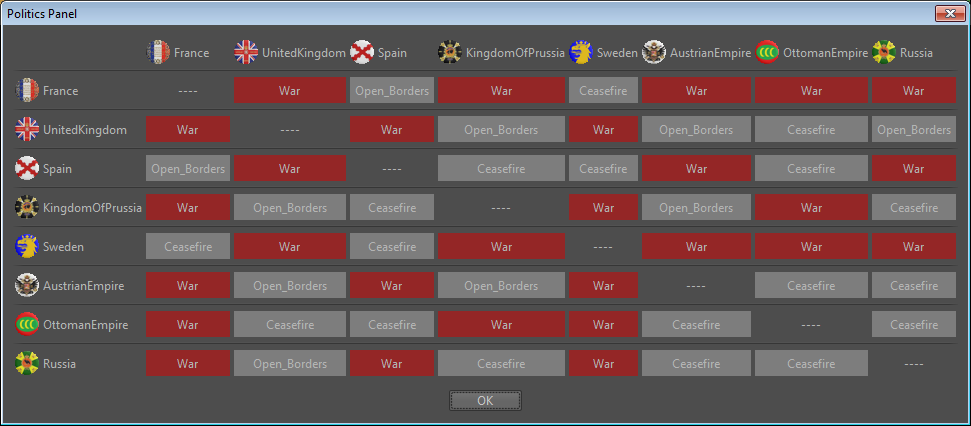Image resolution: width=971 pixels, height=426 pixels.
Task: Click the France flag icon in header row
Action: coord(158,52)
